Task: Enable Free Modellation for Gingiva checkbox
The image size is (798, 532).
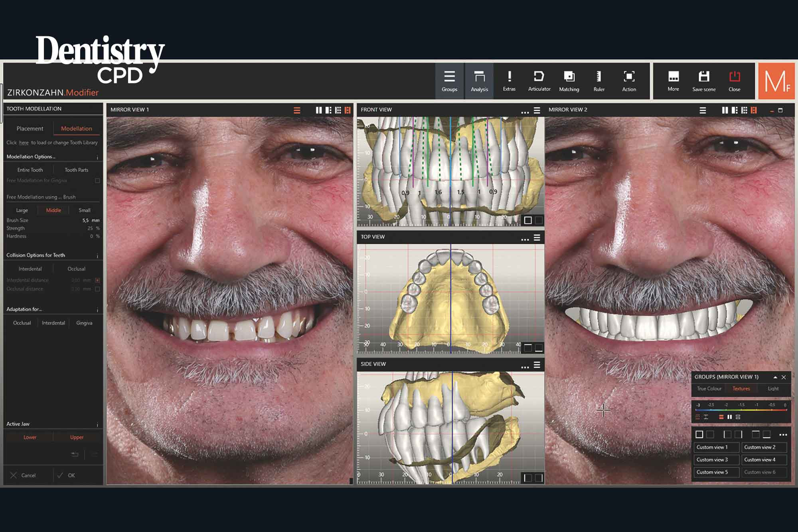Action: pos(97,180)
